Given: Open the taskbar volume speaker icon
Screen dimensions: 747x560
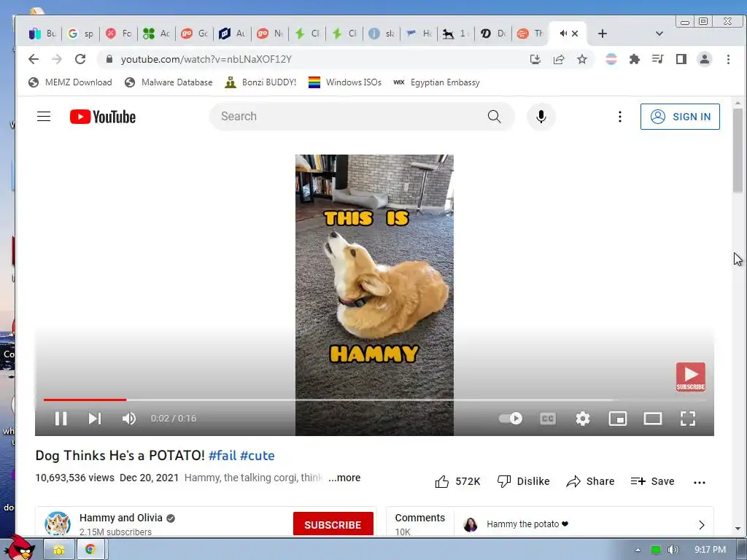Looking at the screenshot, I should [x=673, y=550].
